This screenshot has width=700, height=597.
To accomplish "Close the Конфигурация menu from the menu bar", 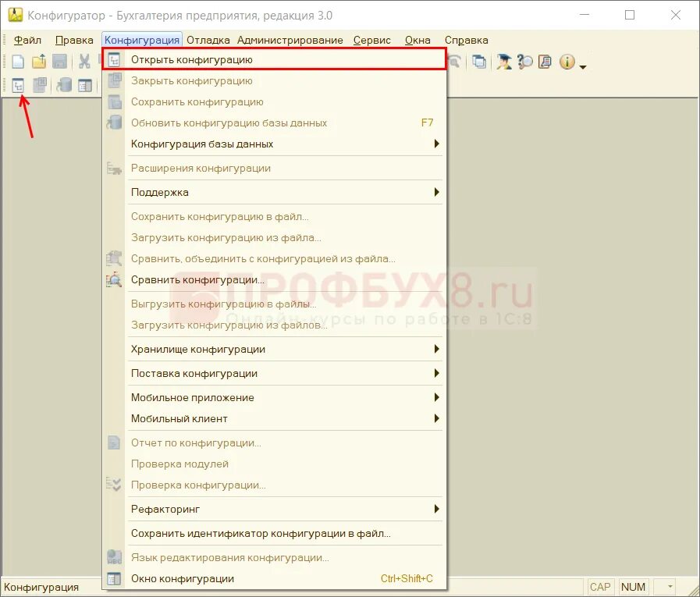I will pos(142,40).
